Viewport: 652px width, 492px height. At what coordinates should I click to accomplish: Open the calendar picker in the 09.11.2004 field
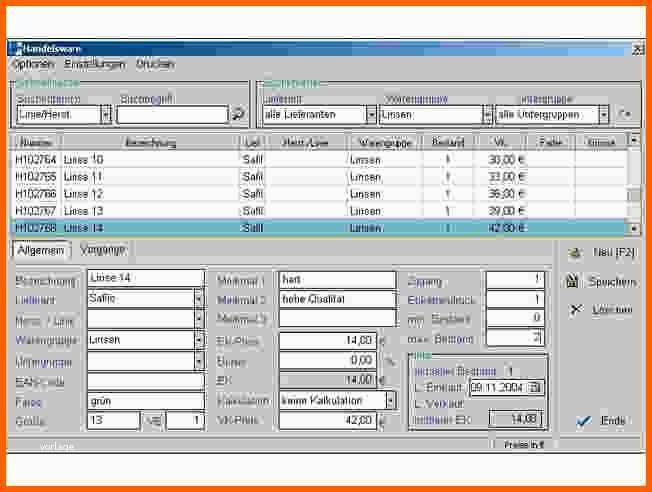pyautogui.click(x=535, y=388)
